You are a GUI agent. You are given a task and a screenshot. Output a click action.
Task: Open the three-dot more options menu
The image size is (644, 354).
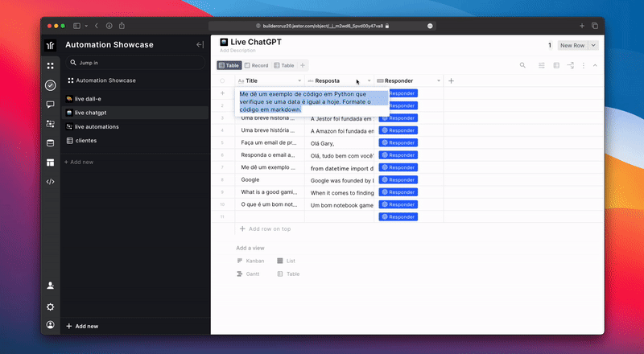(x=583, y=65)
